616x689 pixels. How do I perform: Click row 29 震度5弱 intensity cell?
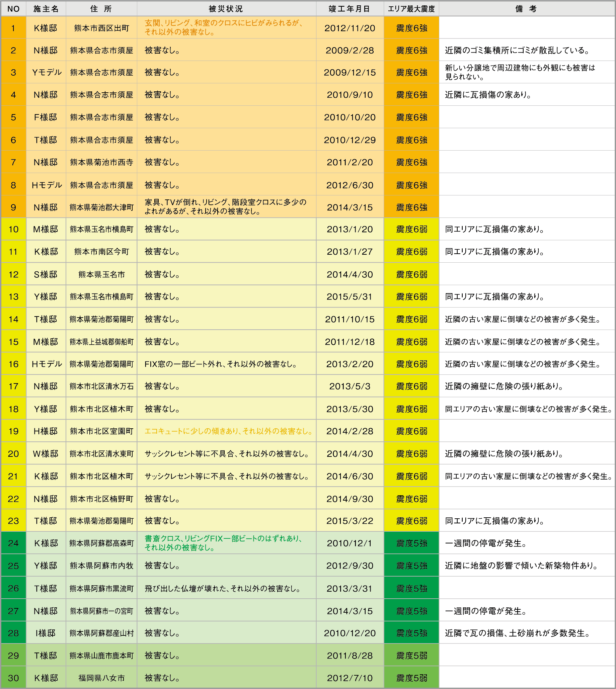(x=411, y=656)
